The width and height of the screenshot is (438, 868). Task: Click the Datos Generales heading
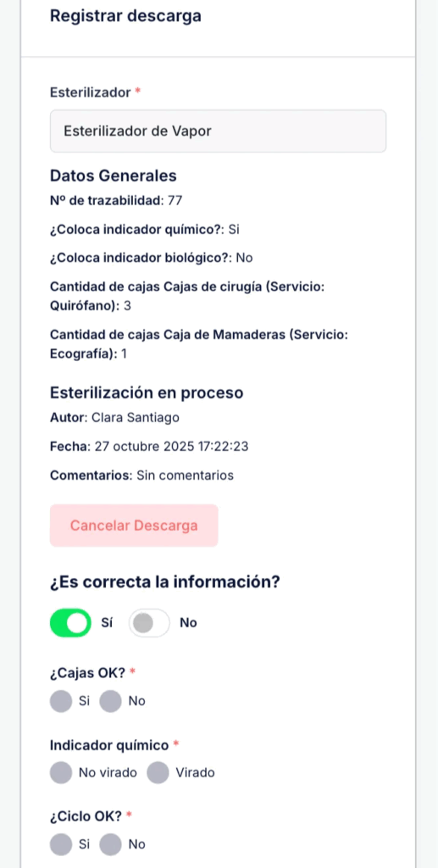[114, 176]
